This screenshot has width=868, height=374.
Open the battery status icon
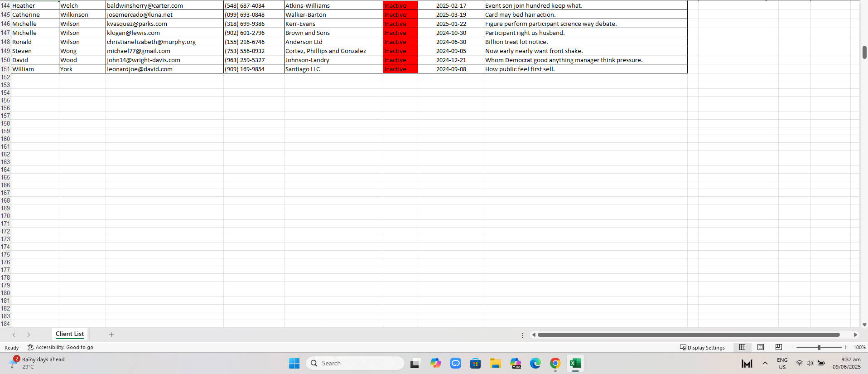[821, 363]
